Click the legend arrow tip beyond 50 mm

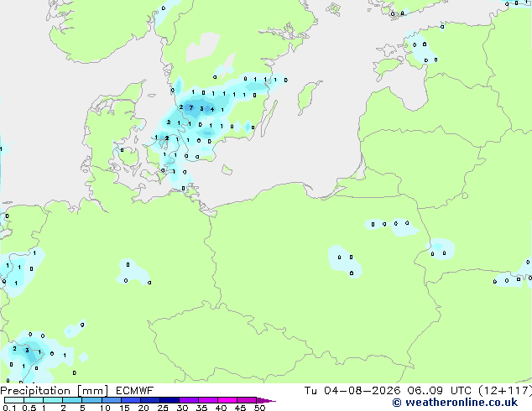point(266,400)
